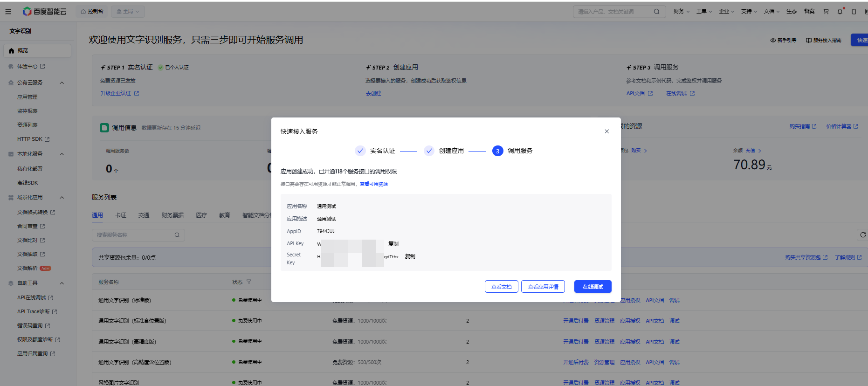Open 价格计算器 link

(842, 126)
